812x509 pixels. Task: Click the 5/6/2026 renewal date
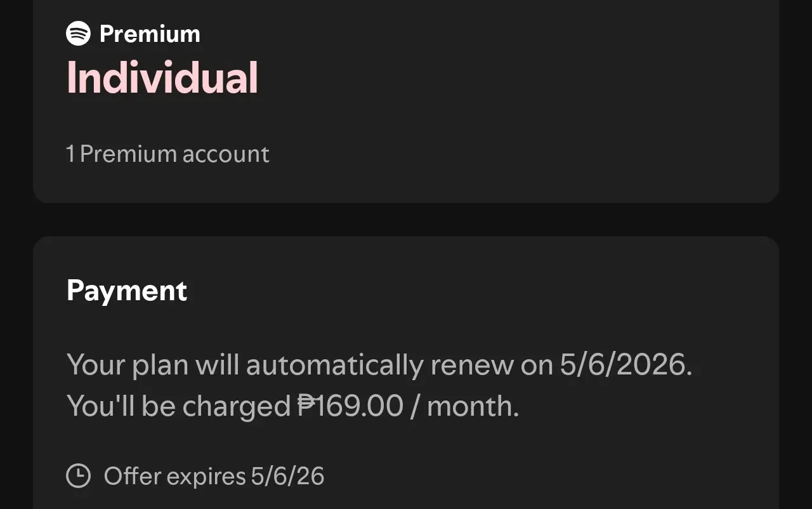tap(625, 365)
